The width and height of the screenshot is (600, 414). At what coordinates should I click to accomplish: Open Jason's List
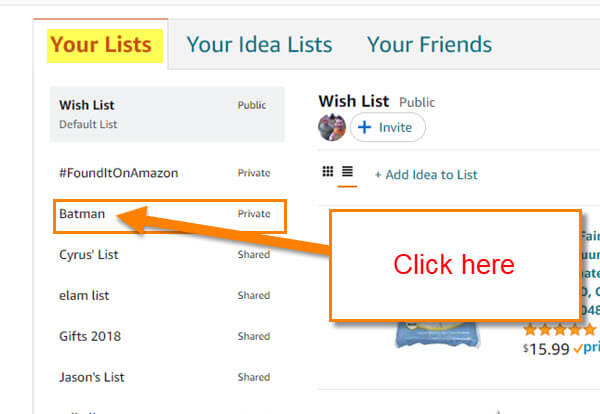(x=167, y=377)
